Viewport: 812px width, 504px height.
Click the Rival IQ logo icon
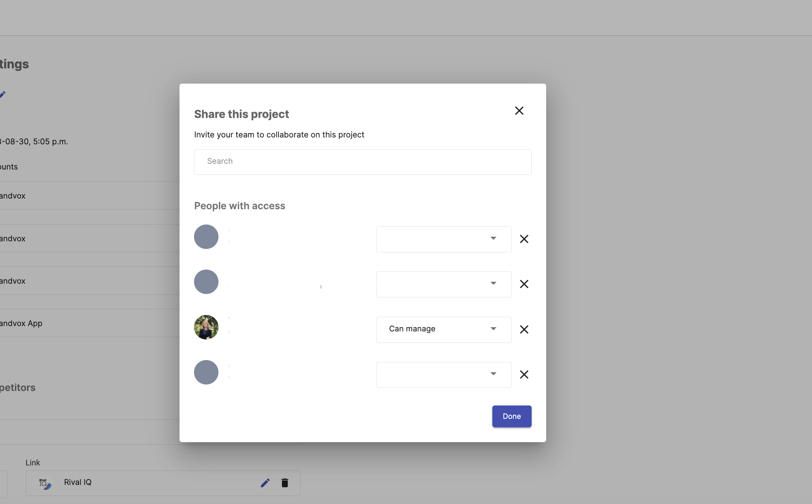pyautogui.click(x=45, y=484)
